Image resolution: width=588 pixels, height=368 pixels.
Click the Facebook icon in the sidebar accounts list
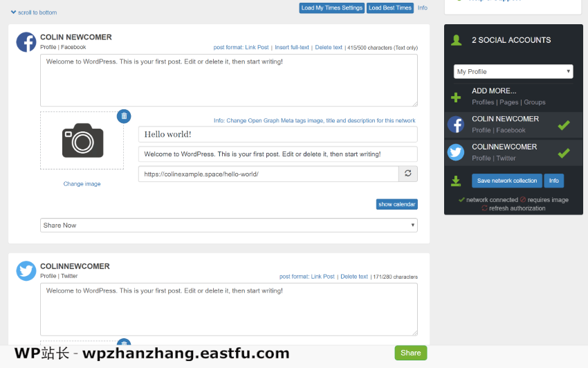pos(456,125)
